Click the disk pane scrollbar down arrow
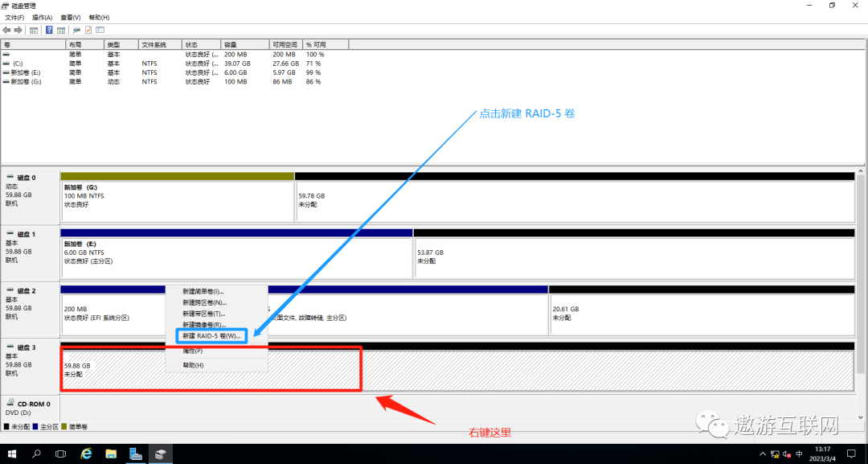The height and width of the screenshot is (464, 868). 860,417
